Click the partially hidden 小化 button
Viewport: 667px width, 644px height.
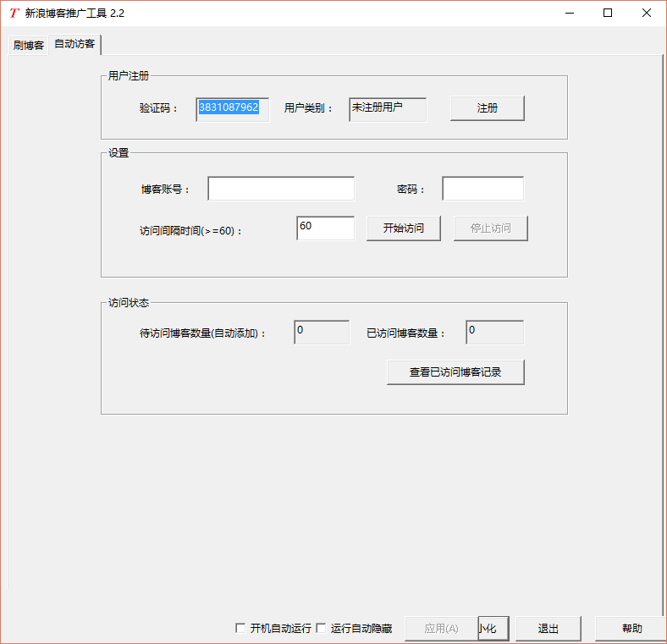coord(493,628)
